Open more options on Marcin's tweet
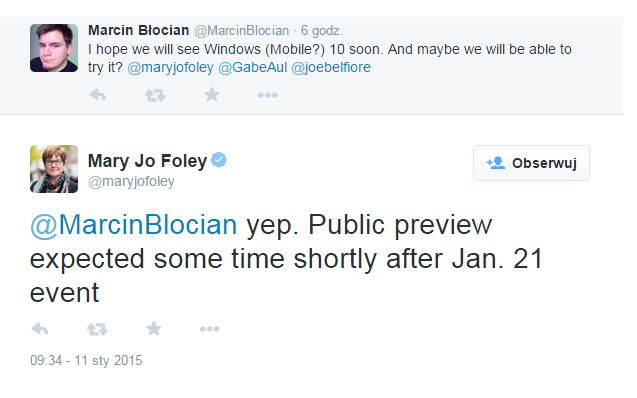The width and height of the screenshot is (637, 398). click(x=268, y=95)
